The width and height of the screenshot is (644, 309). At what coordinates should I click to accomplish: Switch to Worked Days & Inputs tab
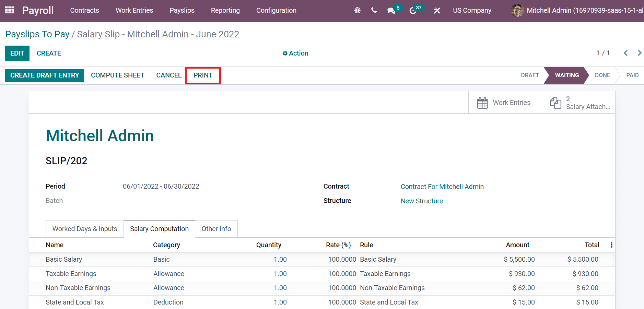85,229
